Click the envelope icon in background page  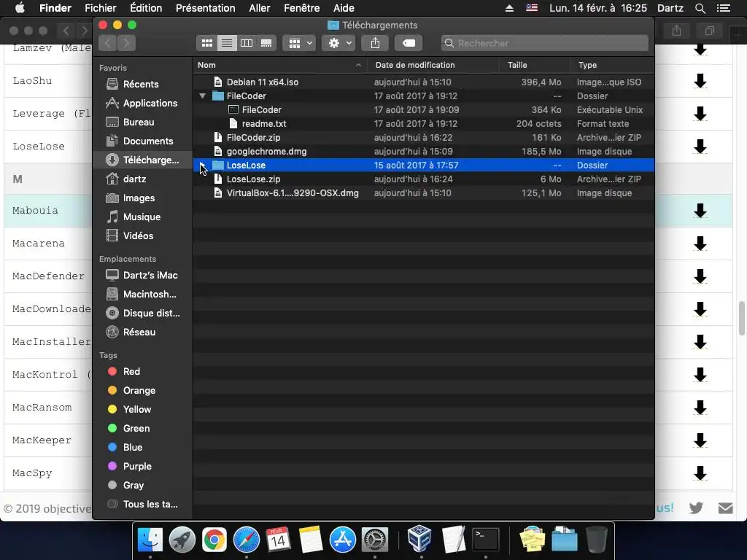click(726, 508)
